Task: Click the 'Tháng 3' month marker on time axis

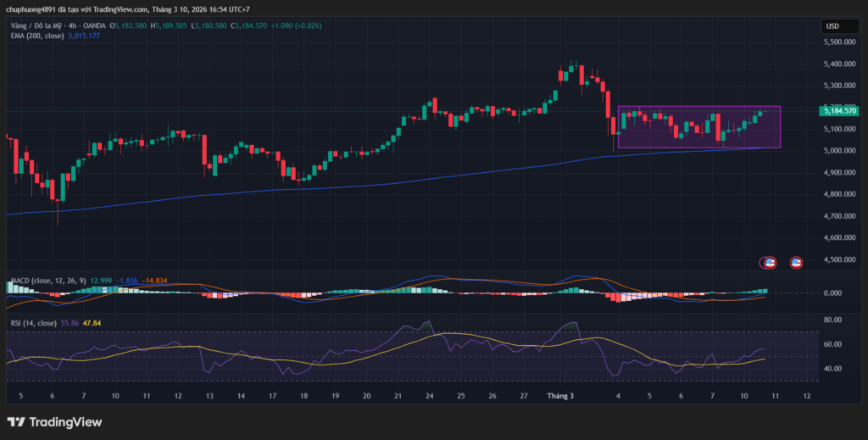Action: click(x=560, y=396)
